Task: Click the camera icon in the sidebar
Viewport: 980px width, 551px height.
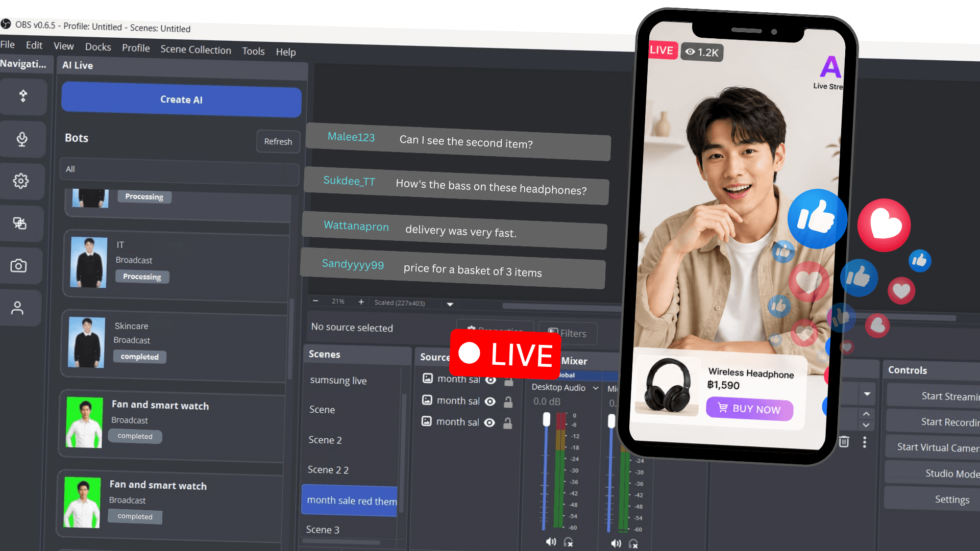Action: (18, 265)
